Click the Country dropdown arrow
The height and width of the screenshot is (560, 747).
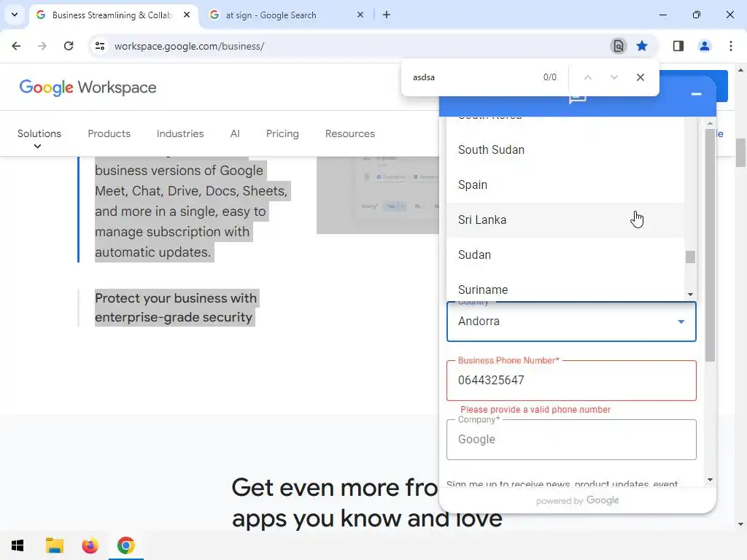tap(681, 322)
